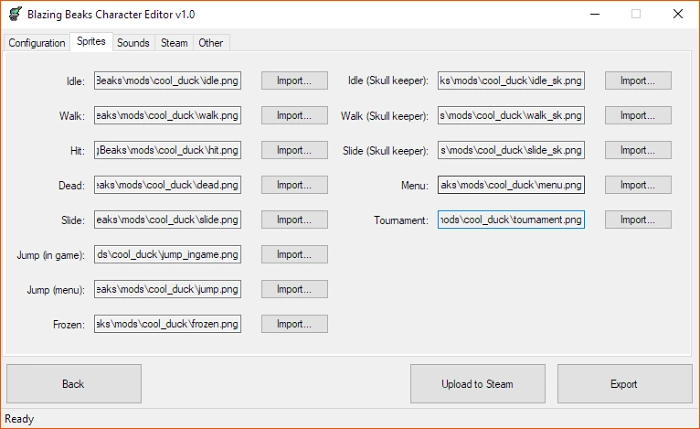Click the Slide (Skull keeper) path field
This screenshot has width=700, height=429.
click(510, 150)
